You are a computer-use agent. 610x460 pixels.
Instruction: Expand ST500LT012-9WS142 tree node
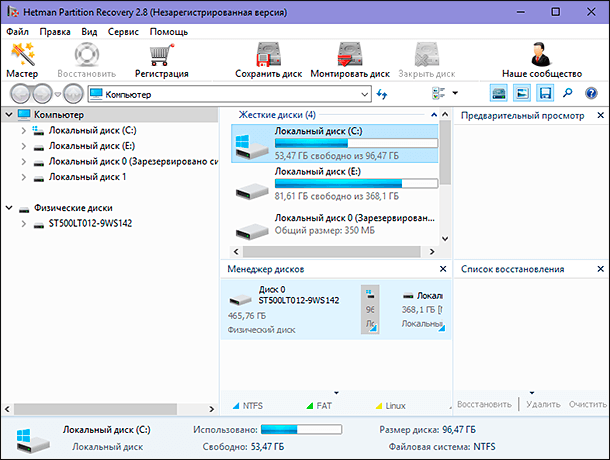pyautogui.click(x=23, y=224)
